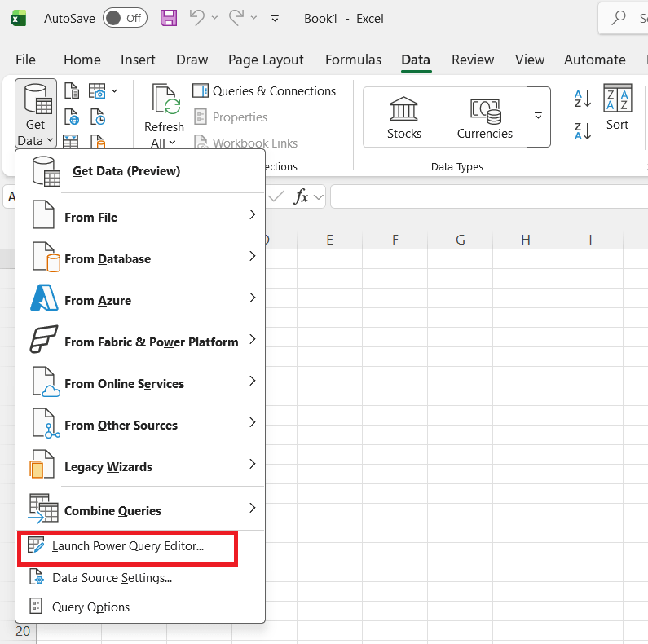
Task: Expand the formula bar function dropdown
Action: 318,197
